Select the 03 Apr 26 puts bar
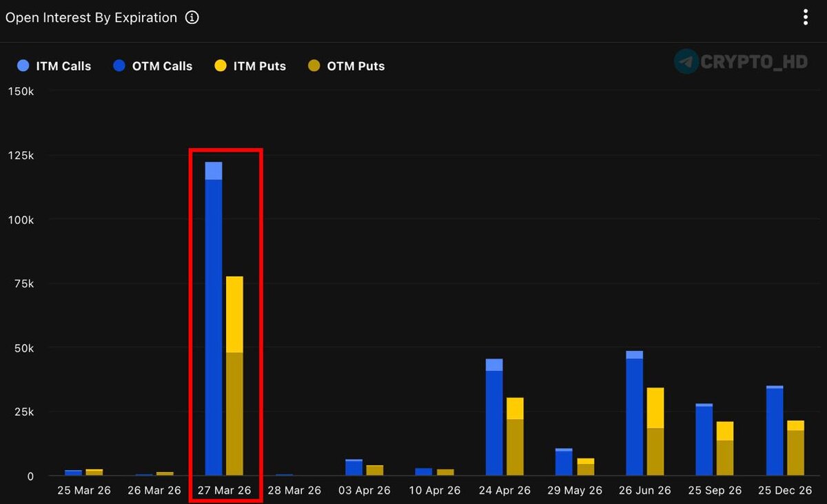Screen dimensions: 827x504 [374, 470]
